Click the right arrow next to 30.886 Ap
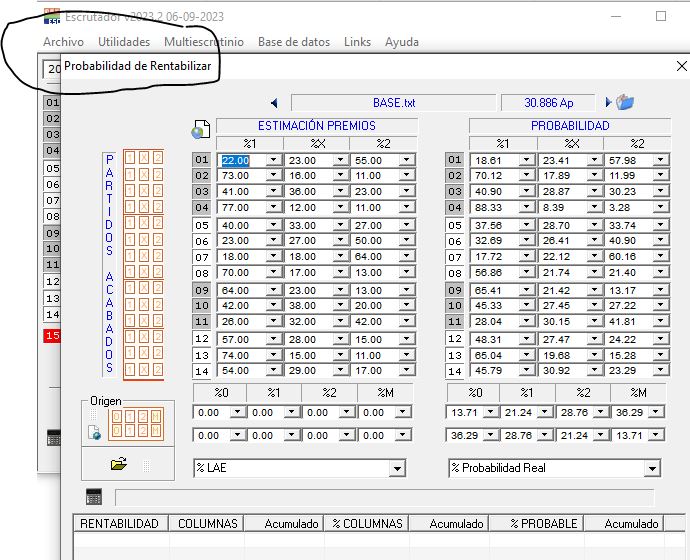This screenshot has width=690, height=560. [608, 102]
